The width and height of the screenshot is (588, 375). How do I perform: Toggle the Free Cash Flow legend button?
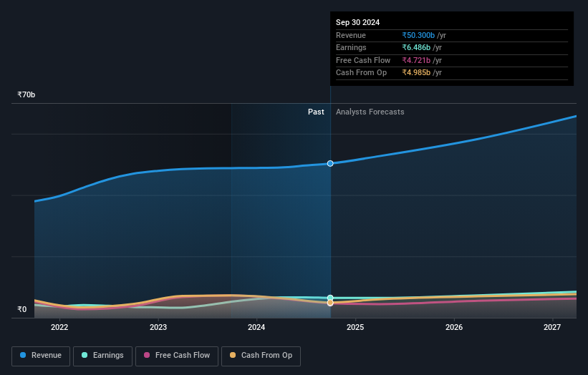click(x=177, y=356)
